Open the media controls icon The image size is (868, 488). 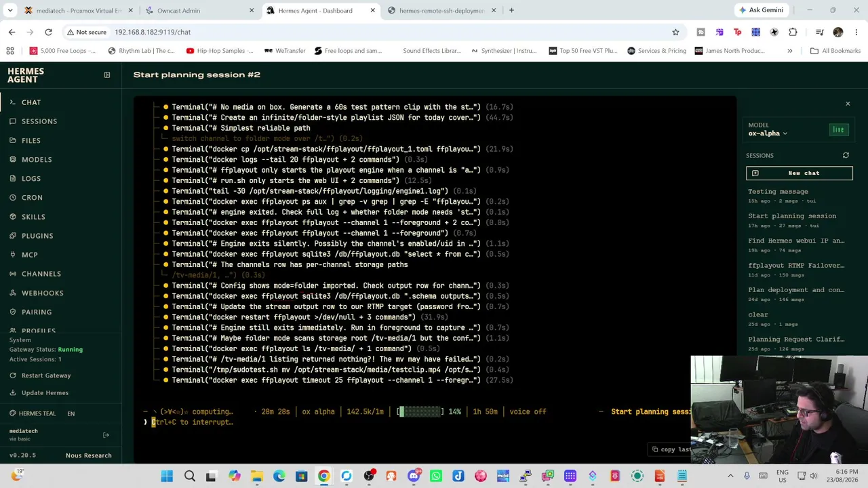(x=819, y=32)
